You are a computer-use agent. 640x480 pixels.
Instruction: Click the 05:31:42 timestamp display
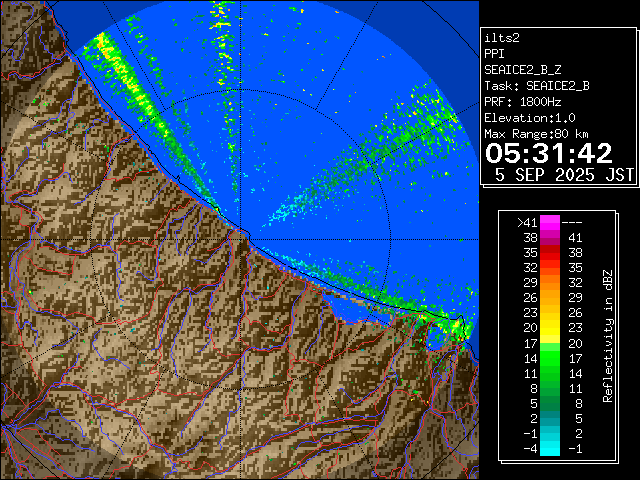pyautogui.click(x=548, y=153)
